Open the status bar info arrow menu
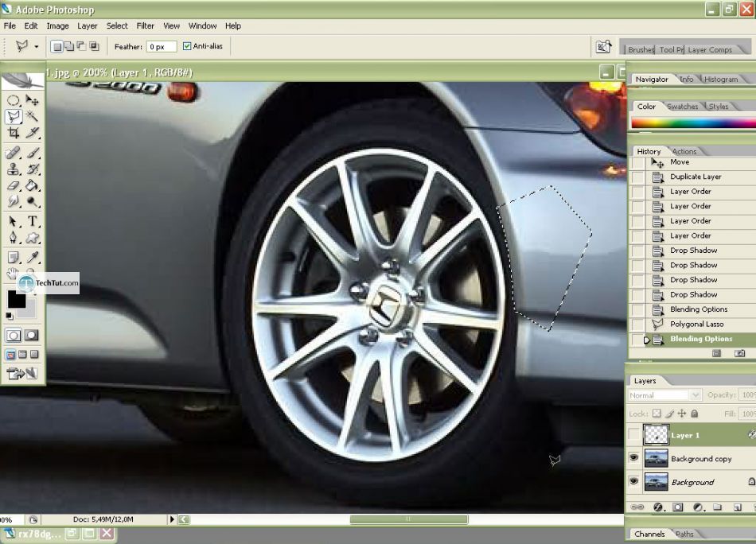 (x=172, y=519)
